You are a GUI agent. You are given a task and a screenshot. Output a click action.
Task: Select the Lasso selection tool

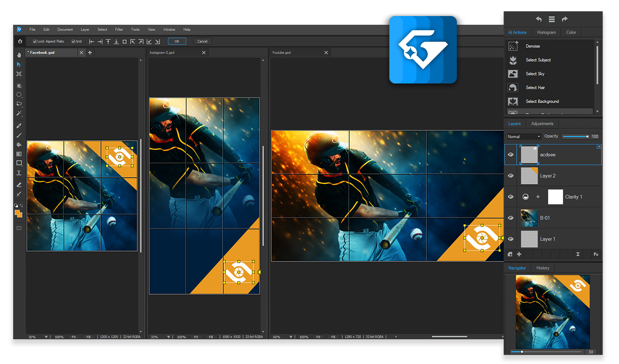click(19, 104)
